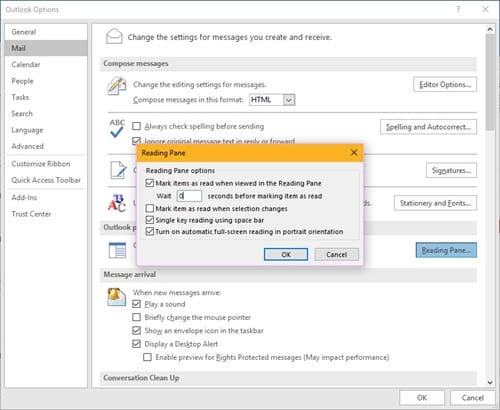Click the Message arrival section header
This screenshot has height=410, width=500.
288,274
